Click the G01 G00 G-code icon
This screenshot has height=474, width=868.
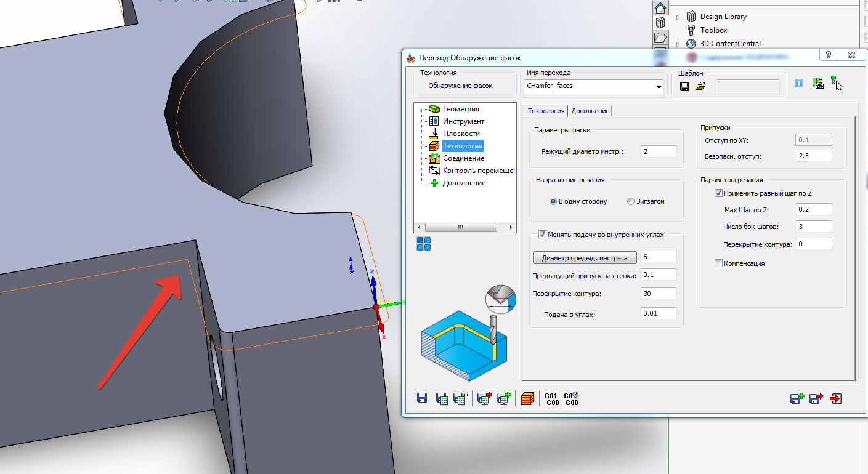pos(551,399)
